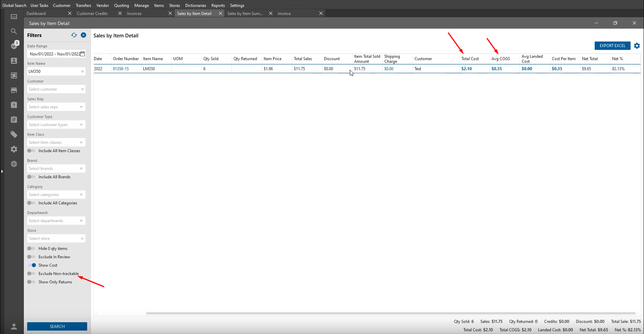Image resolution: width=644 pixels, height=334 pixels.
Task: Click the Avg Landed Cost $0.00 value
Action: tap(527, 69)
